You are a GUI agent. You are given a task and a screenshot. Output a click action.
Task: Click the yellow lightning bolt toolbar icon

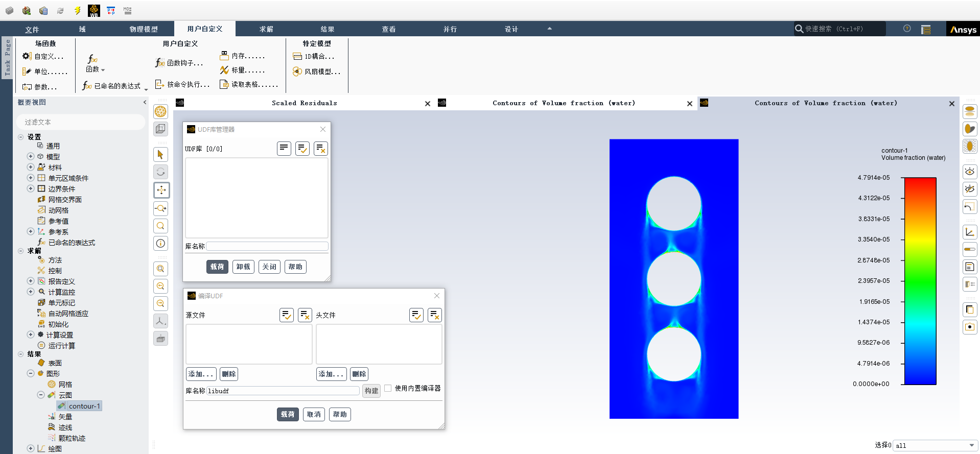(77, 10)
